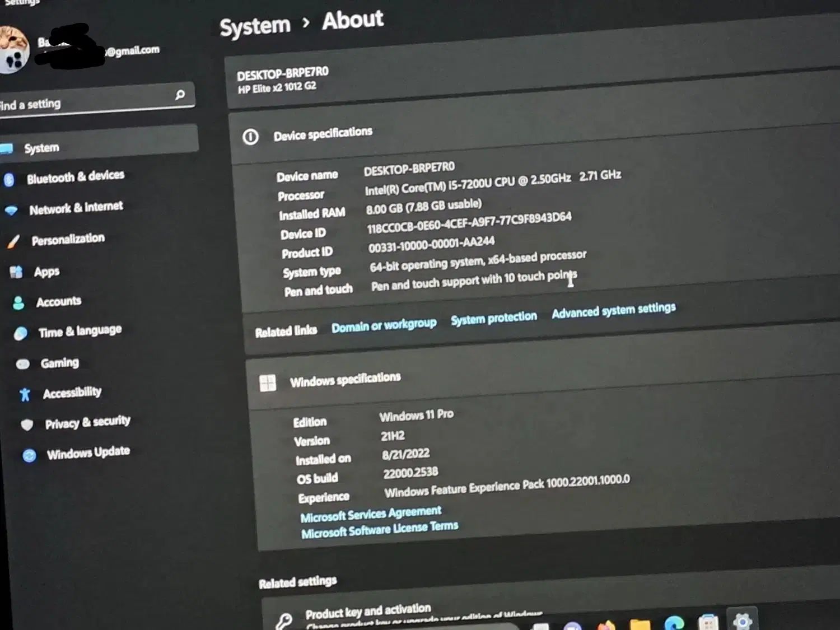Select the Version value 21H2
The image size is (840, 630).
pos(393,436)
